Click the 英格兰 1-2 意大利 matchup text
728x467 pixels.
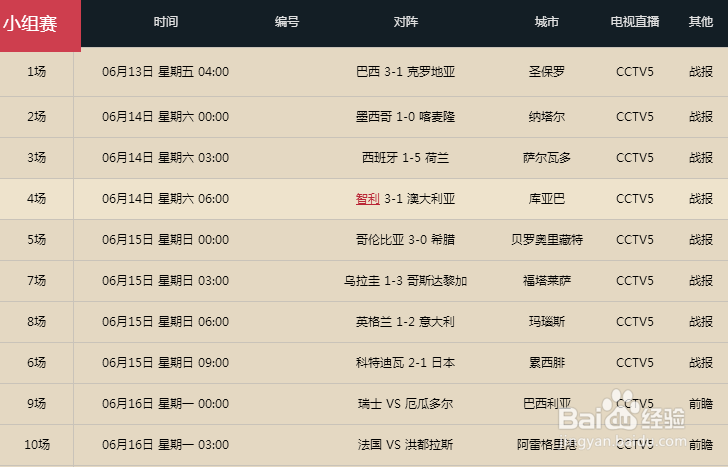pos(405,322)
